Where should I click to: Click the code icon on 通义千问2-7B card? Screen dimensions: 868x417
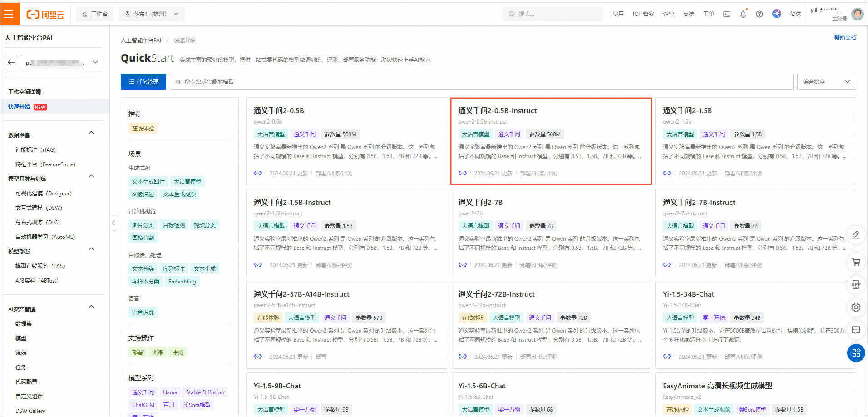point(463,265)
